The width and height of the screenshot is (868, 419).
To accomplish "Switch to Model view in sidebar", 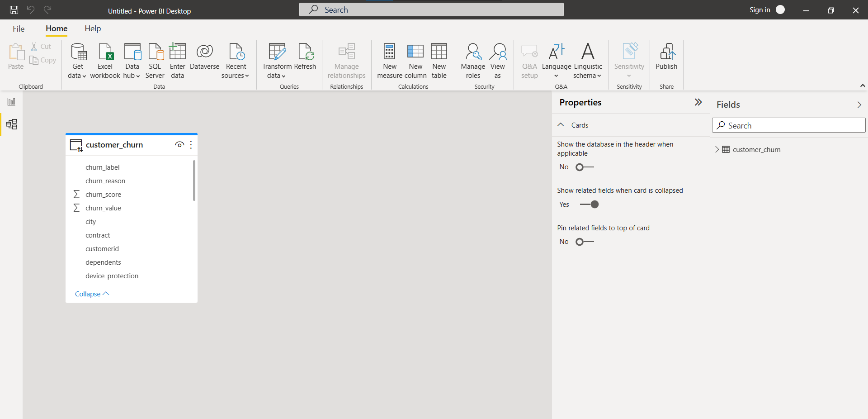I will [11, 124].
